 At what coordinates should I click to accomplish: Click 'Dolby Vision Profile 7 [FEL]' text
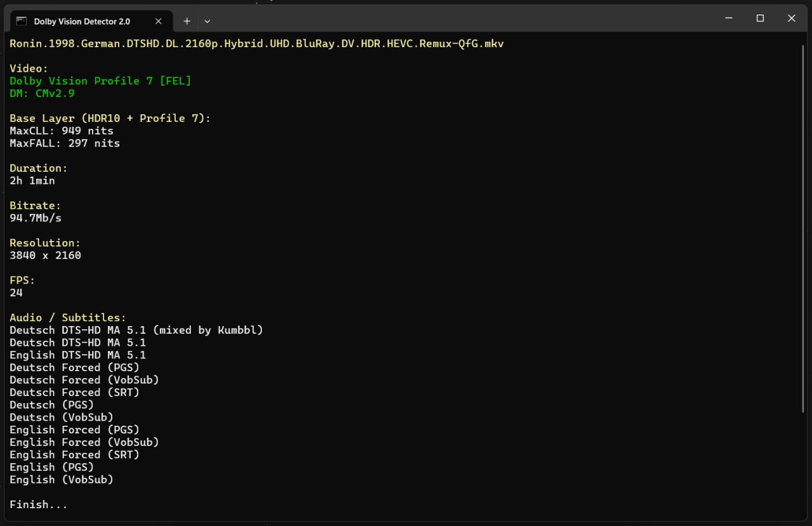[x=100, y=81]
